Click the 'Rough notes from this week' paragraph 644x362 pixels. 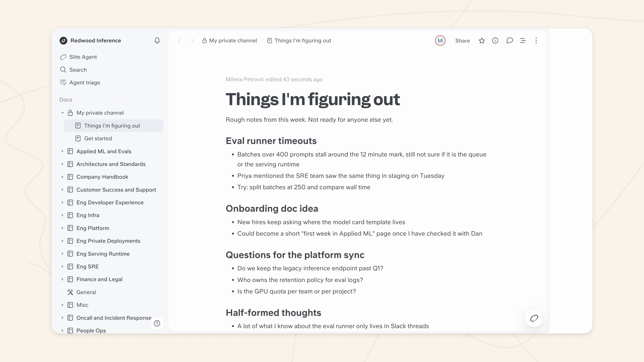point(309,119)
